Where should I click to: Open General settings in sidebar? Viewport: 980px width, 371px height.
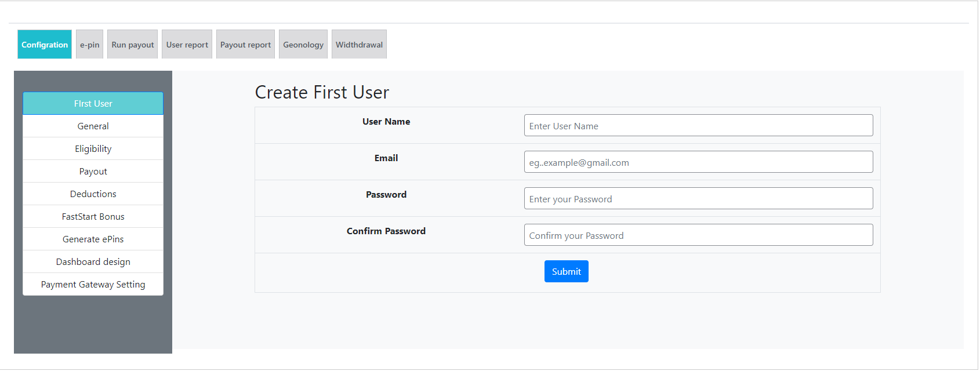93,126
